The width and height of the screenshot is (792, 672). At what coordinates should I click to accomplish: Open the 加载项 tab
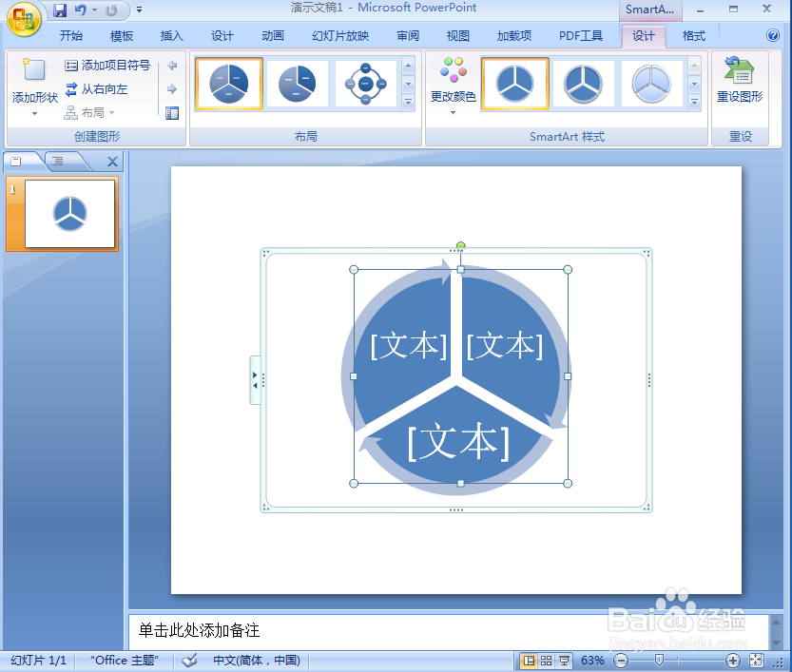click(514, 36)
